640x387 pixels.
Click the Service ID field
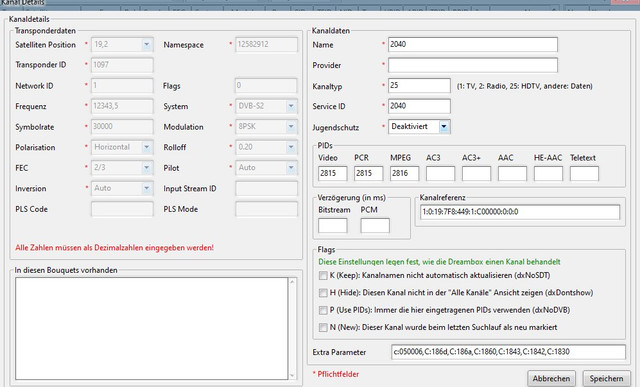tap(419, 106)
